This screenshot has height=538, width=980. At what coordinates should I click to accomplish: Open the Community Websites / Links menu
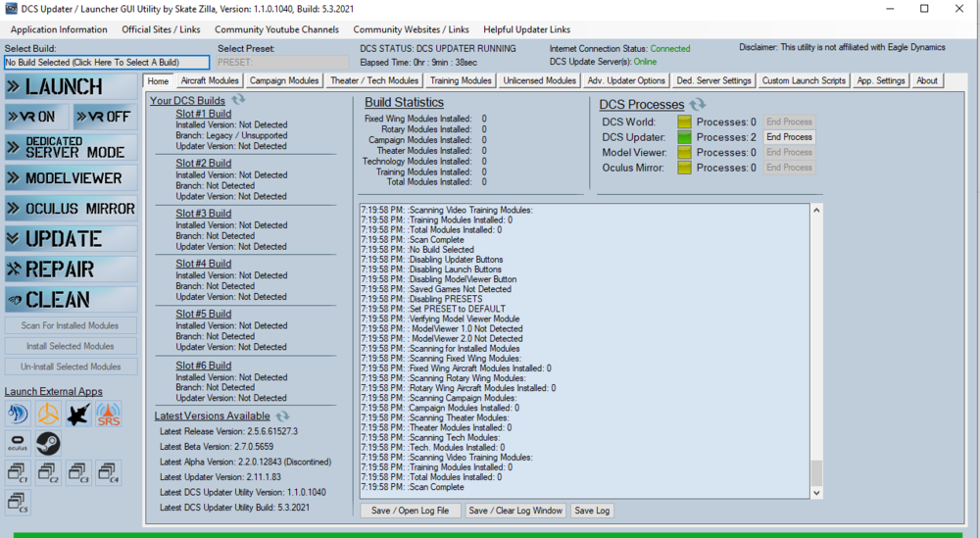(x=412, y=29)
